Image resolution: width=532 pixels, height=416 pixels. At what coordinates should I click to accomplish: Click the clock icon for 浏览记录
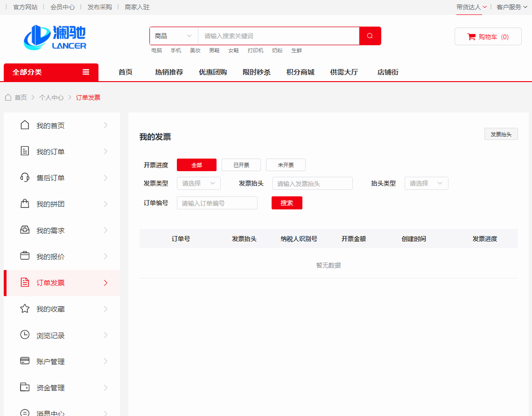(25, 335)
